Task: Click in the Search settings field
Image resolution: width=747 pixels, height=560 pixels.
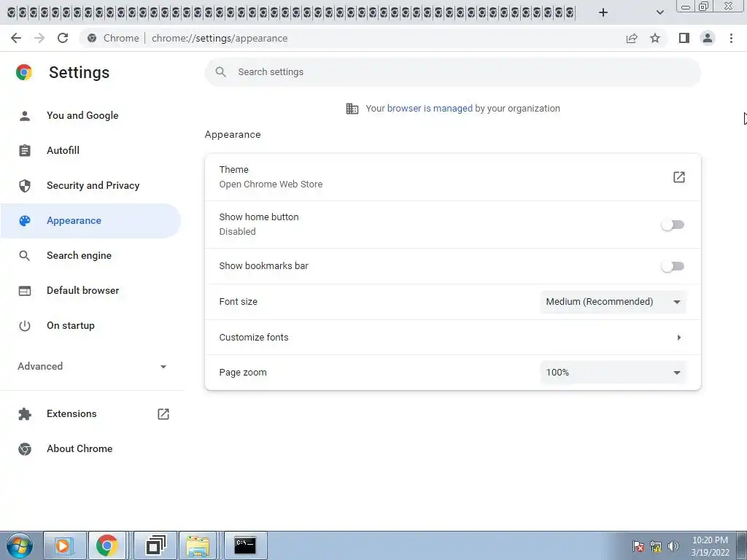Action: pos(452,72)
